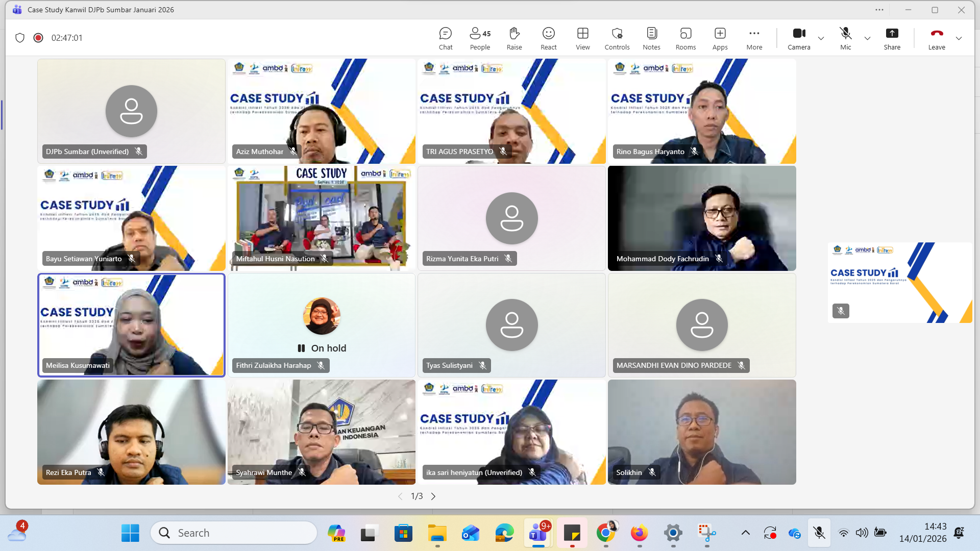This screenshot has height=551, width=980.
Task: Toggle the Camera on or off
Action: coord(798,38)
